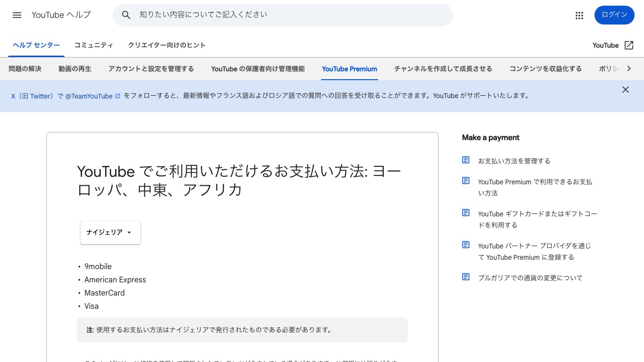Select コンテンツを収益化する category
The image size is (644, 362).
[545, 69]
